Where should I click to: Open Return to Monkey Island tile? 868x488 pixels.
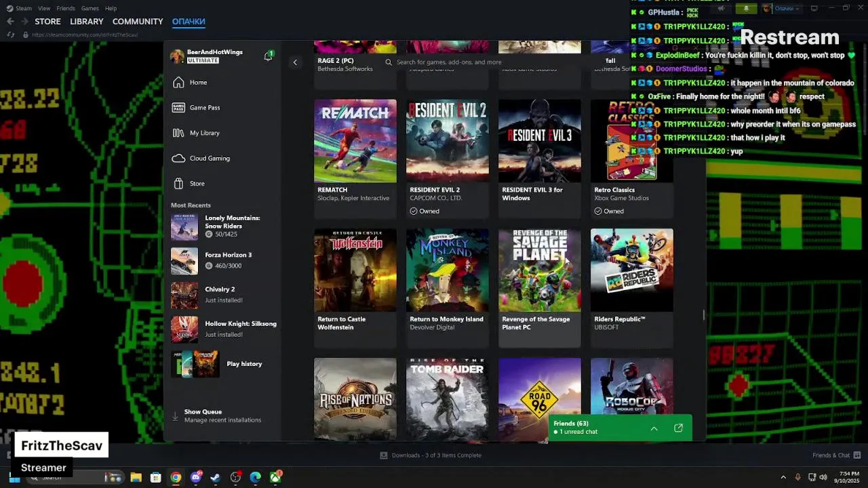click(x=448, y=287)
